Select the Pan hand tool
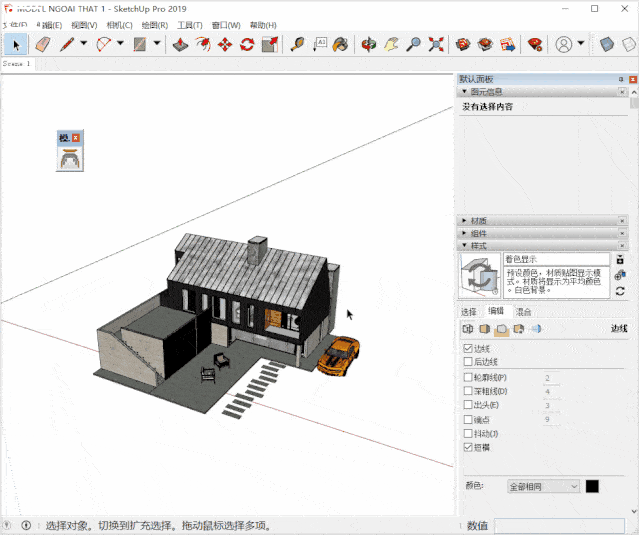The height and width of the screenshot is (535, 639). pyautogui.click(x=391, y=44)
